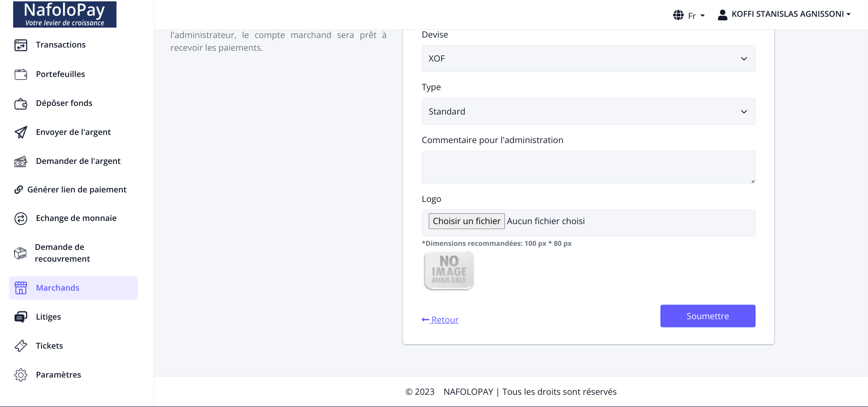
Task: Click the Choisir un fichier button
Action: point(466,221)
